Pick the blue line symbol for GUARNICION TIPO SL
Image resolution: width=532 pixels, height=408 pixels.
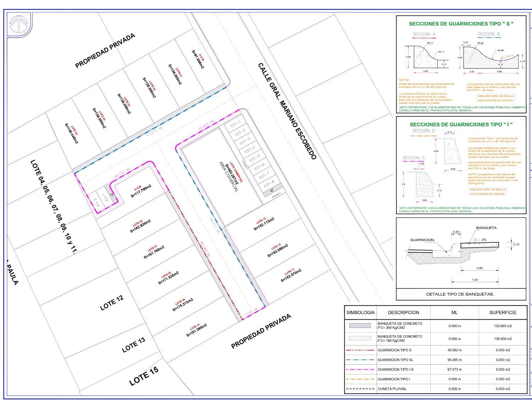click(x=360, y=360)
